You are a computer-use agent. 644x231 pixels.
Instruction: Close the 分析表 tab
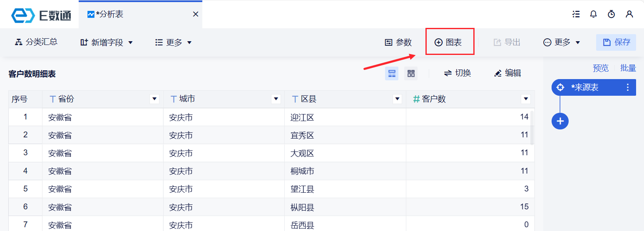pyautogui.click(x=195, y=14)
